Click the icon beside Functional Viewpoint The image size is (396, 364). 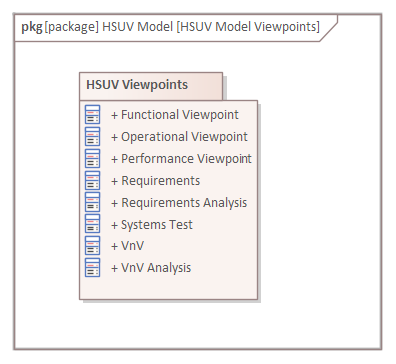(x=92, y=114)
